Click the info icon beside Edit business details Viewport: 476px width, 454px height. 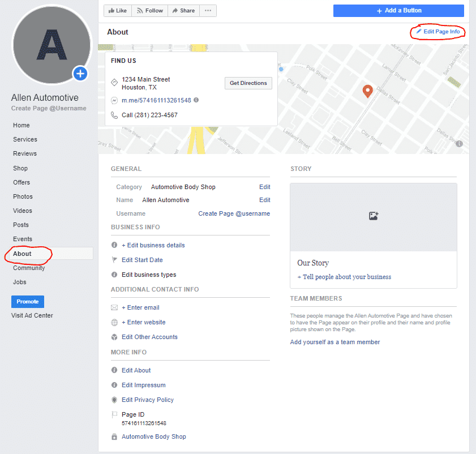pyautogui.click(x=114, y=245)
